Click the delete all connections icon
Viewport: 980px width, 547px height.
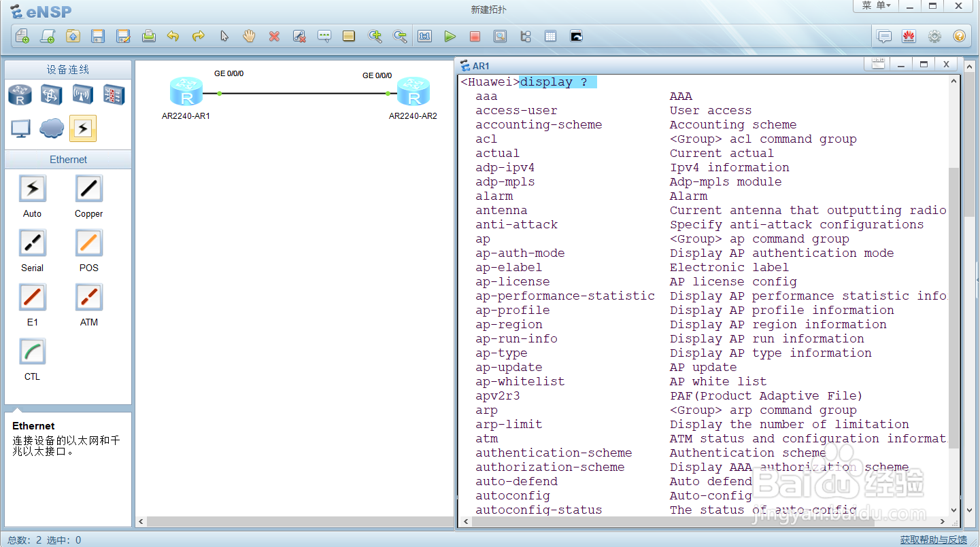299,36
